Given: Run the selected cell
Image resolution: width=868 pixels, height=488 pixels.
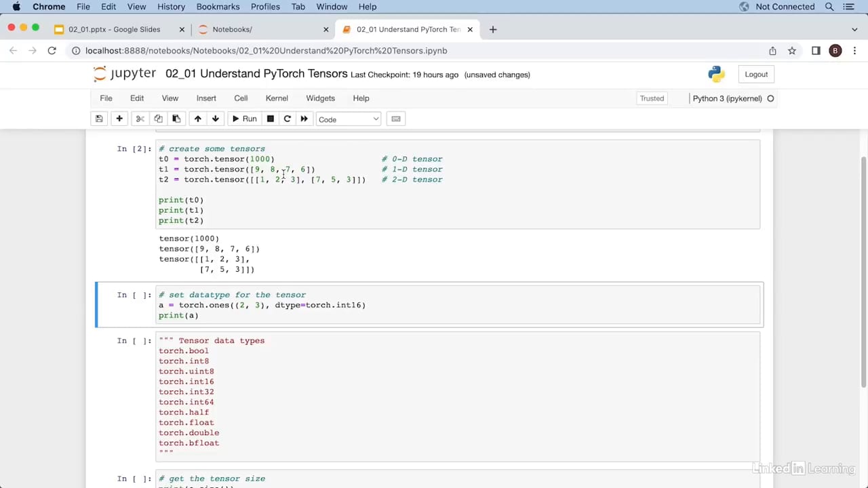Looking at the screenshot, I should click(x=243, y=119).
